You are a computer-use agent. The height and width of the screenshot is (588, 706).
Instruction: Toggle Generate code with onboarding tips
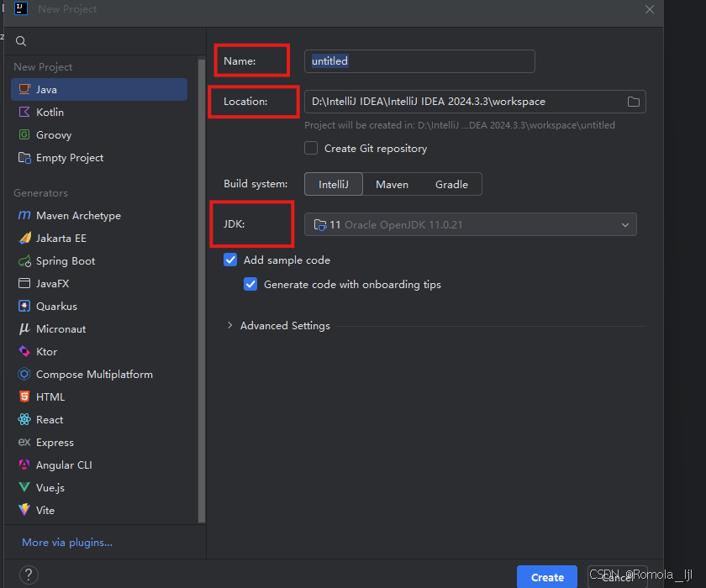click(x=250, y=284)
